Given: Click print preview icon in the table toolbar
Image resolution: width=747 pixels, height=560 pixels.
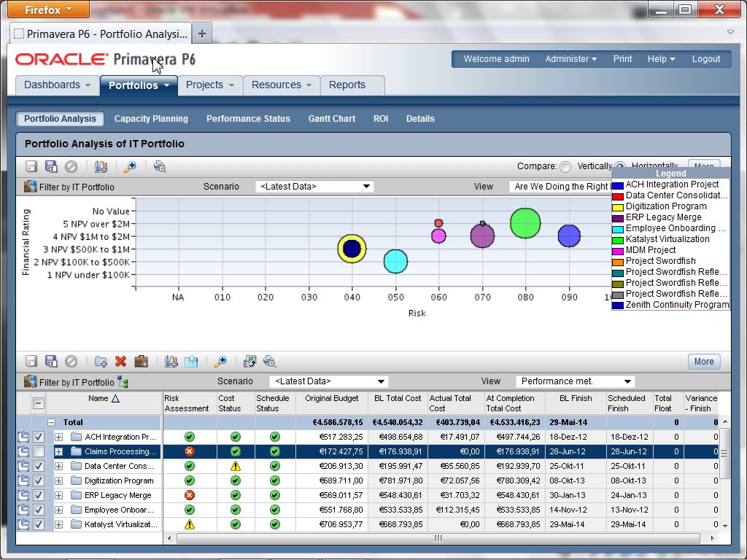Looking at the screenshot, I should coord(270,362).
